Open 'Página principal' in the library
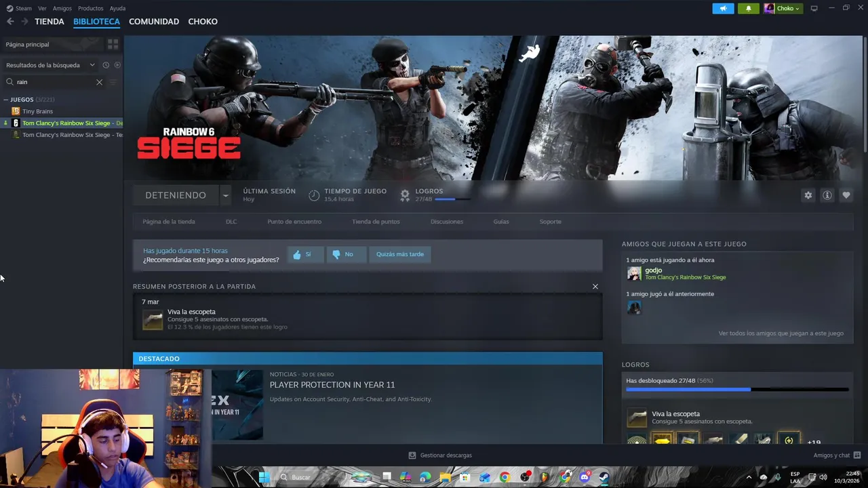Screen dimensions: 868x488 [x=52, y=44]
